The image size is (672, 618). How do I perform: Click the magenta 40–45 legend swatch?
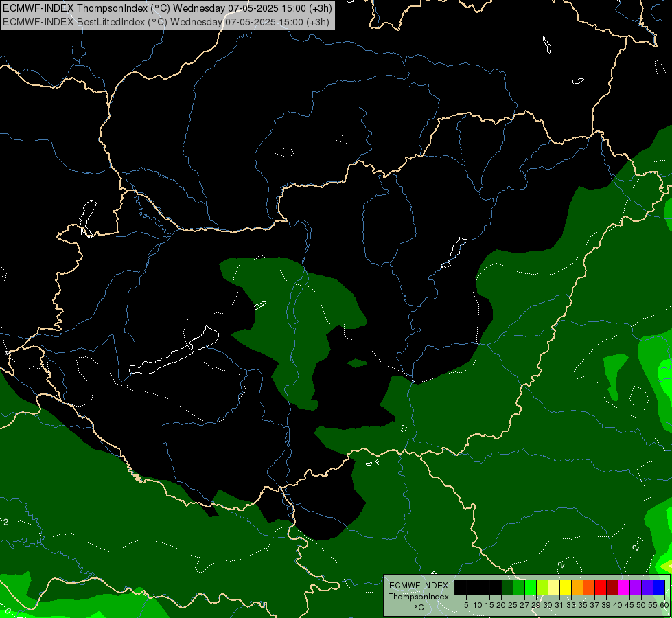tap(624, 588)
